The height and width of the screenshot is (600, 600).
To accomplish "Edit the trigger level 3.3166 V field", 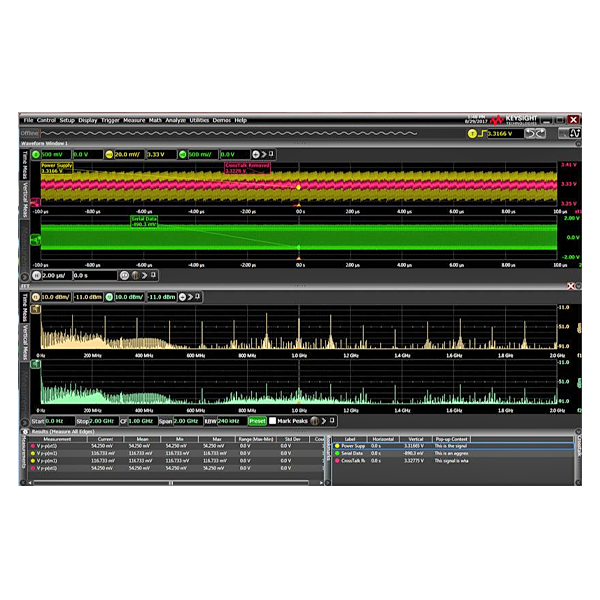I will coord(504,134).
